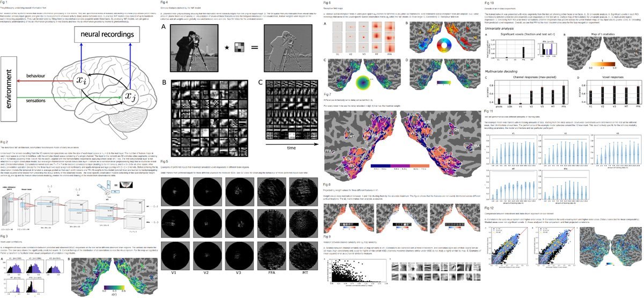Click the green 'sensations' arrow label
This screenshot has width=644, height=298.
[35, 100]
